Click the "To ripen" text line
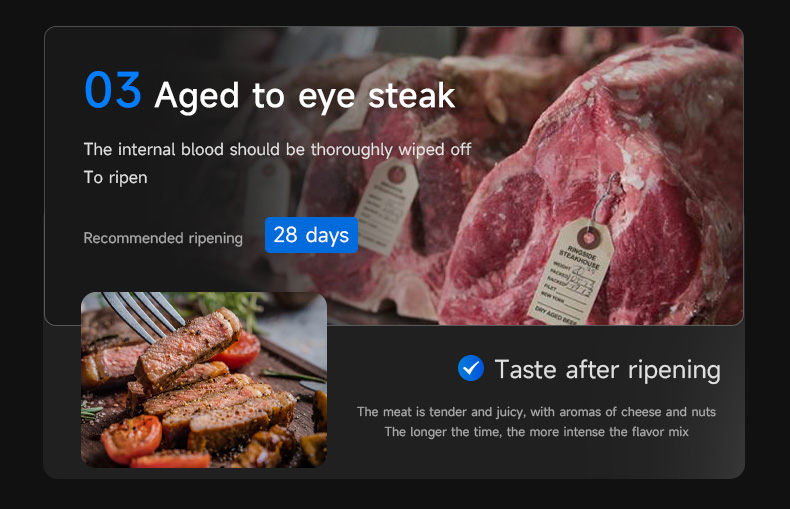 point(115,177)
